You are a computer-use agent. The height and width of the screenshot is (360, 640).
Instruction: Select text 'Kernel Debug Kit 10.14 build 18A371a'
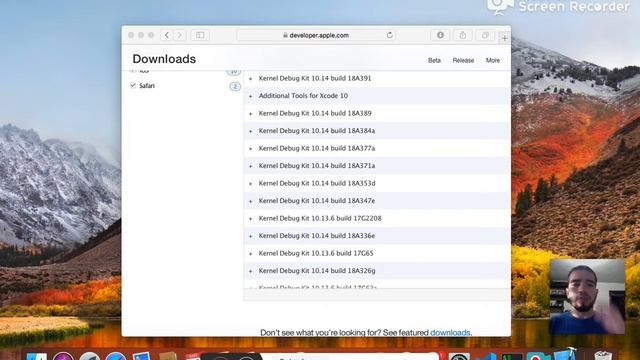point(317,166)
